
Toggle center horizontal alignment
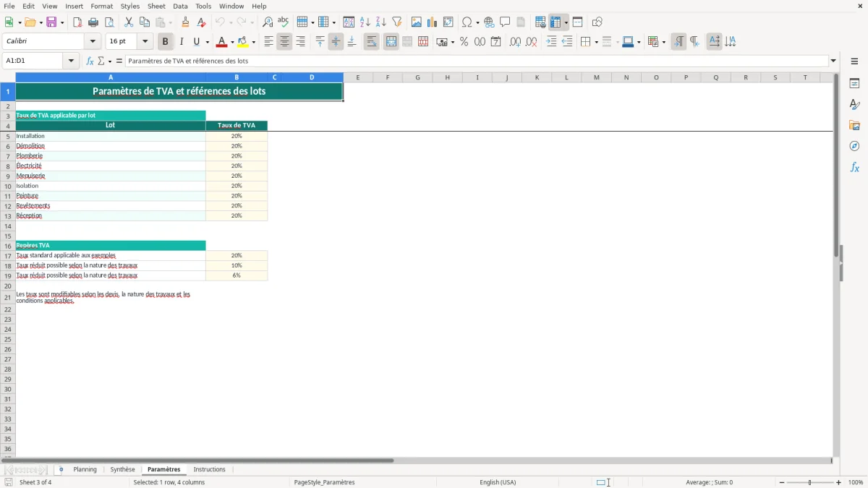tap(284, 42)
